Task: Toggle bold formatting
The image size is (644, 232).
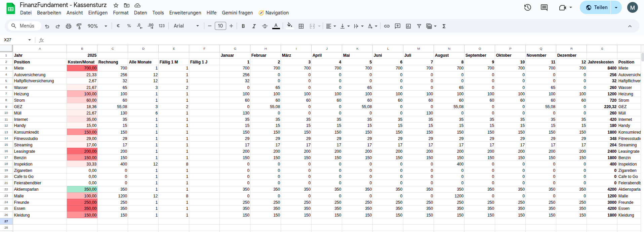Action: point(243,26)
